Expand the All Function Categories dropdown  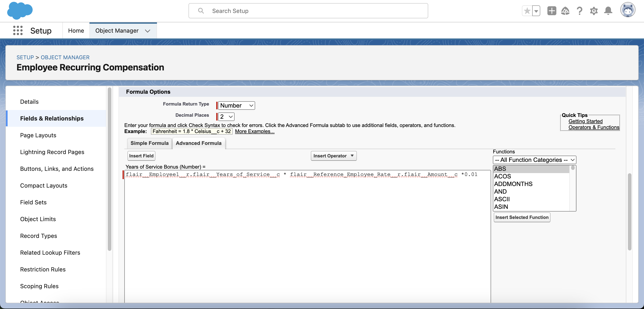click(x=534, y=160)
